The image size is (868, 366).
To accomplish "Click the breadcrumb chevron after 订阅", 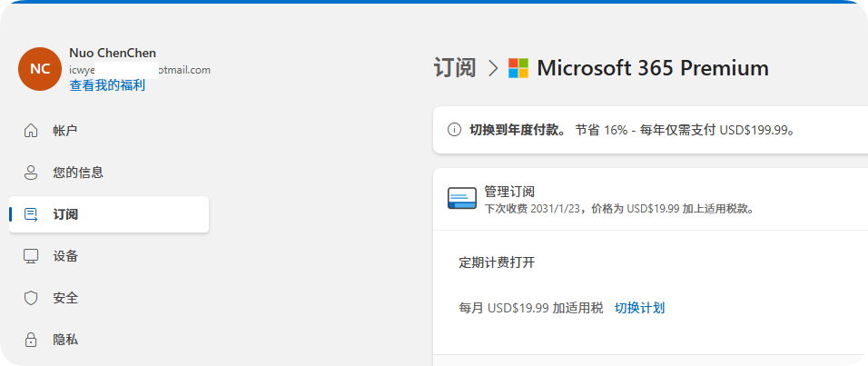I will tap(493, 68).
